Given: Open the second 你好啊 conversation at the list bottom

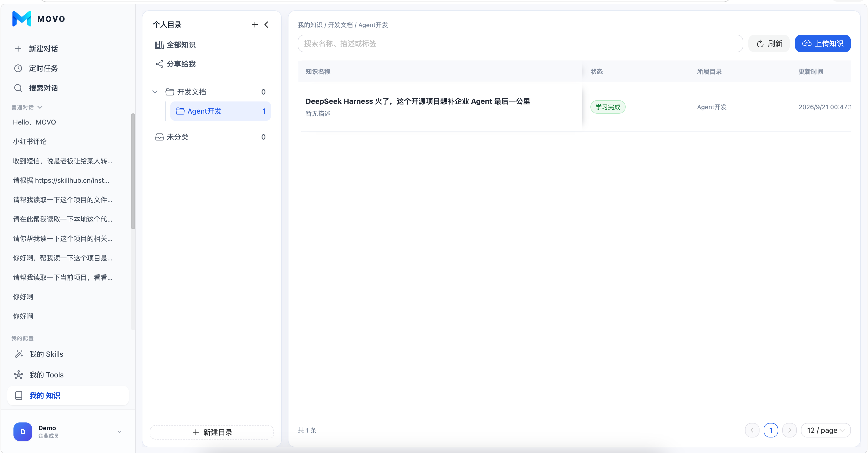Looking at the screenshot, I should coord(23,316).
